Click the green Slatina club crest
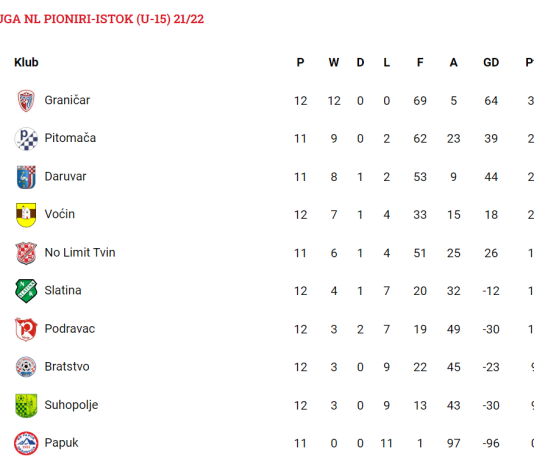Viewport: 534px width, 462px height. click(26, 291)
